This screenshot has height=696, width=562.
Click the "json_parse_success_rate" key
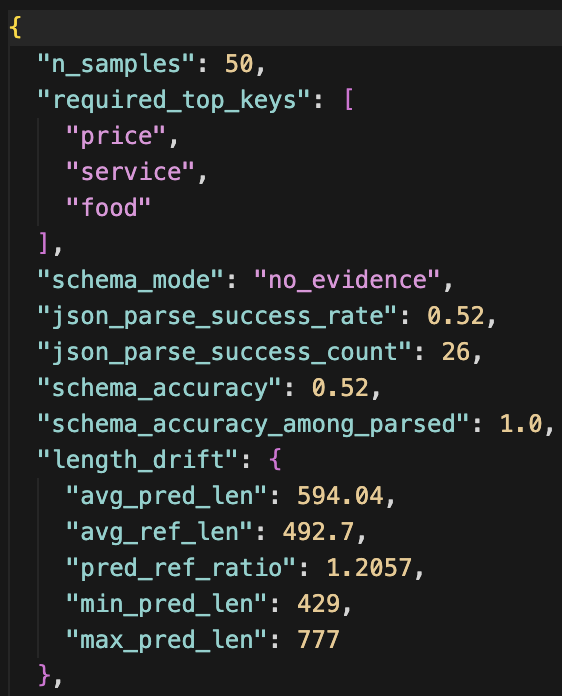pyautogui.click(x=217, y=316)
